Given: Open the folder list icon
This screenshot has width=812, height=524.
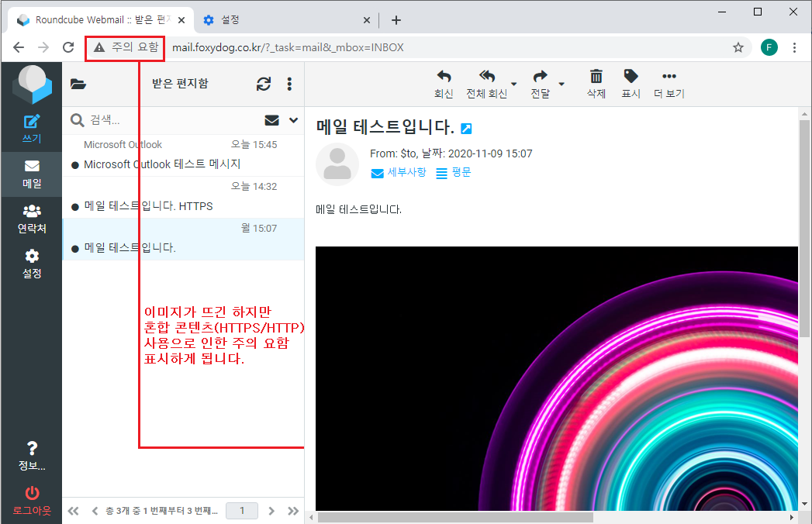Looking at the screenshot, I should [78, 84].
